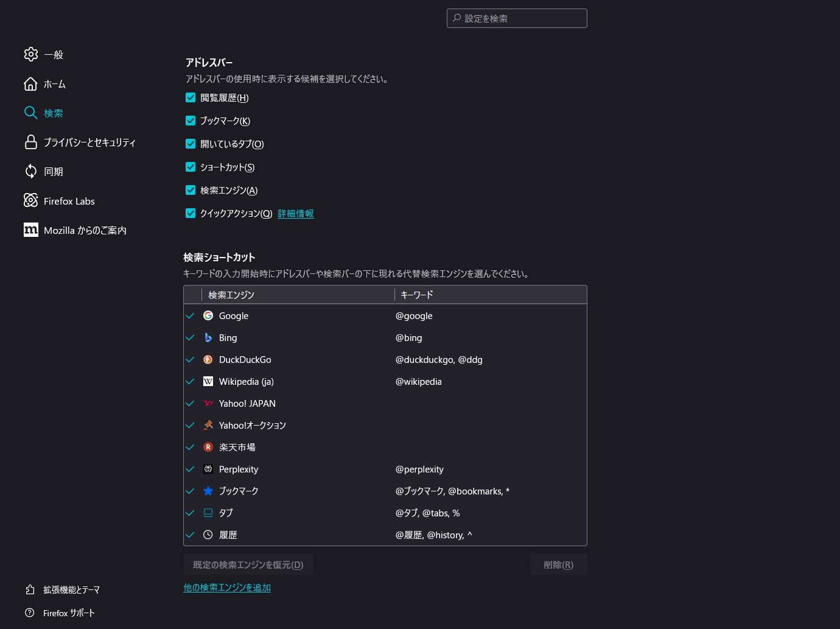Click the Bing search engine icon
Image resolution: width=840 pixels, height=629 pixels.
click(208, 337)
